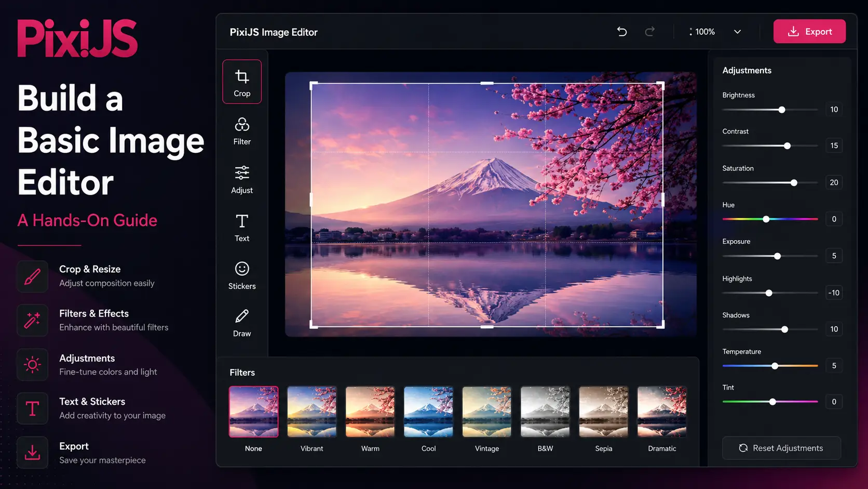Viewport: 868px width, 489px height.
Task: Click the Adjustments sun icon
Action: tap(32, 365)
